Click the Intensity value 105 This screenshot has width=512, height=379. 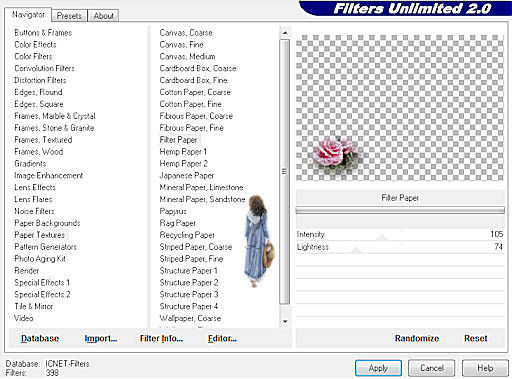497,234
